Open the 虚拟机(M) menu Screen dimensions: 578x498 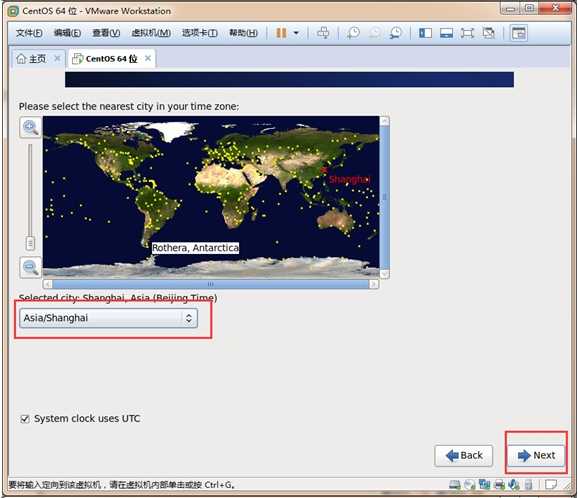click(151, 33)
